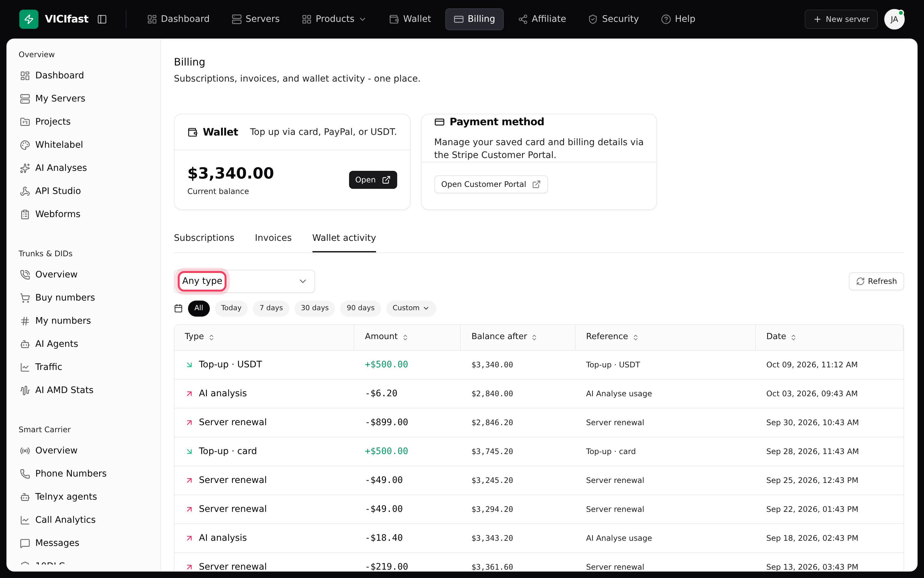The width and height of the screenshot is (924, 578).
Task: Select the Billing top navigation tab
Action: click(x=474, y=19)
